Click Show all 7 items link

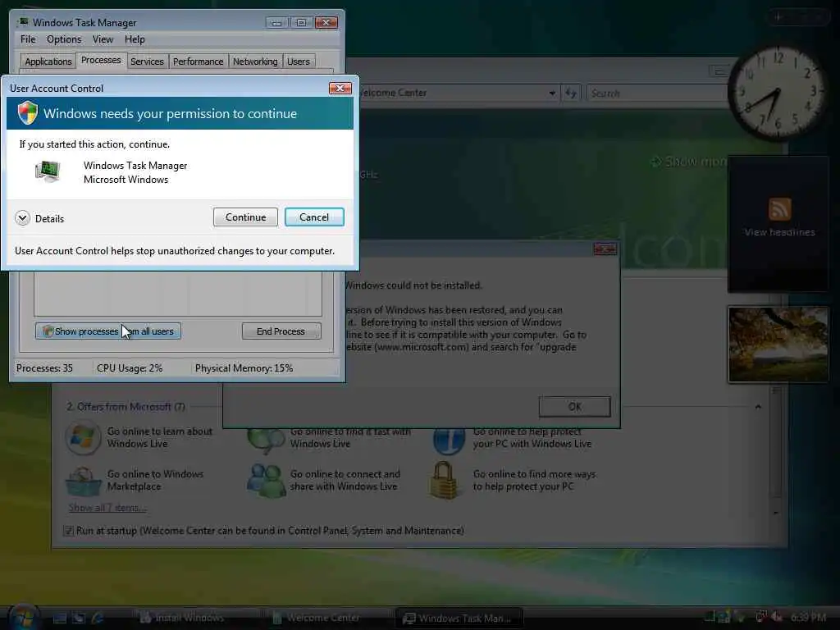pos(107,507)
